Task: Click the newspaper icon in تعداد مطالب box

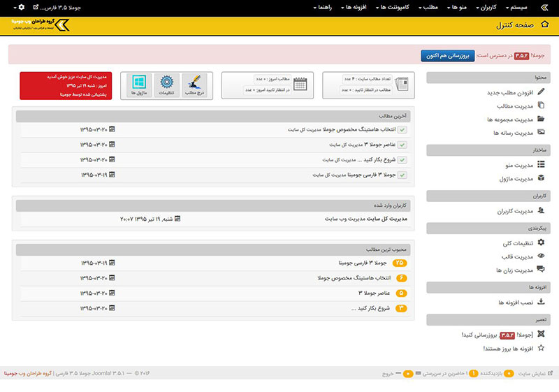Action: click(402, 84)
